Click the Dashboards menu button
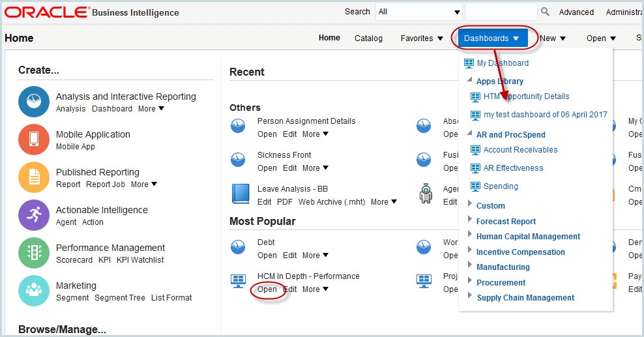The image size is (644, 337). [x=492, y=38]
